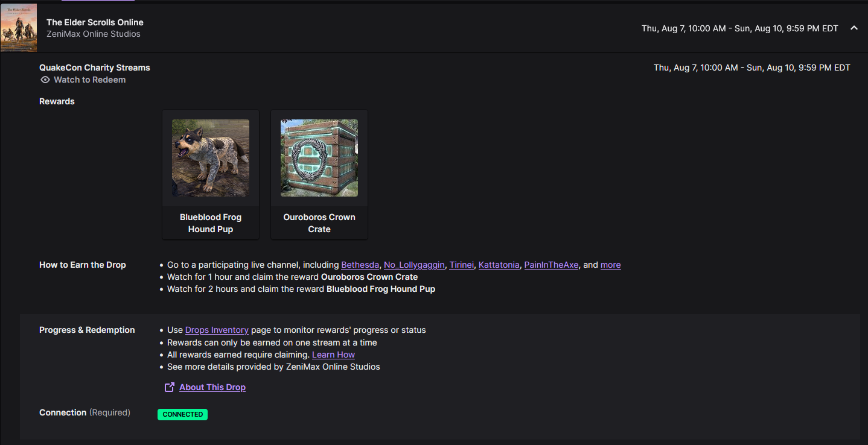The image size is (868, 445).
Task: Click the Blueblood Frog Hound Pup caption
Action: tap(211, 223)
